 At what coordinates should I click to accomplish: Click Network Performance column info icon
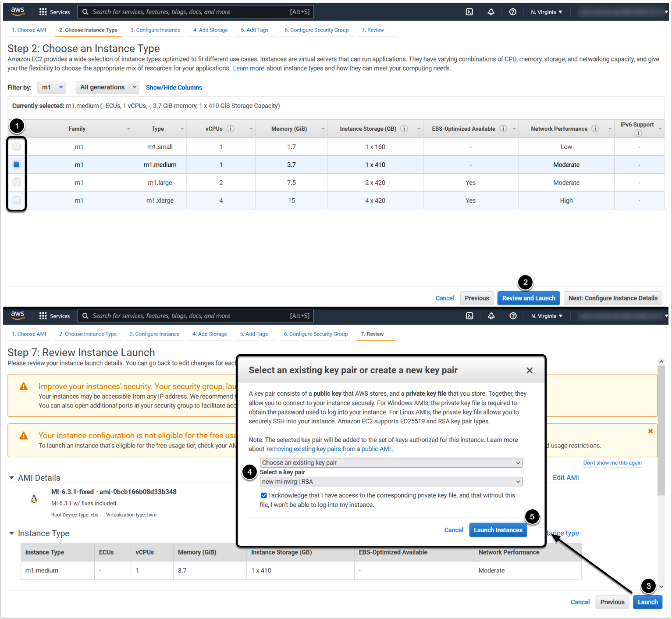pyautogui.click(x=595, y=129)
